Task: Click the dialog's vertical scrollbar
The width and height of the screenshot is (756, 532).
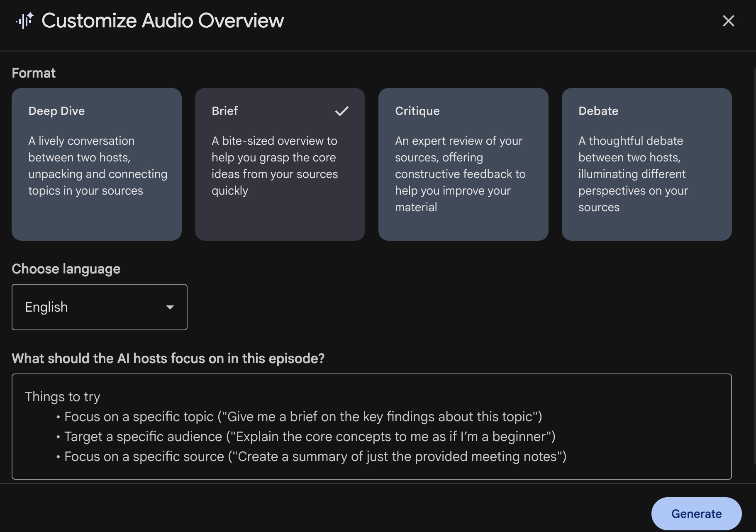Action: [754, 266]
